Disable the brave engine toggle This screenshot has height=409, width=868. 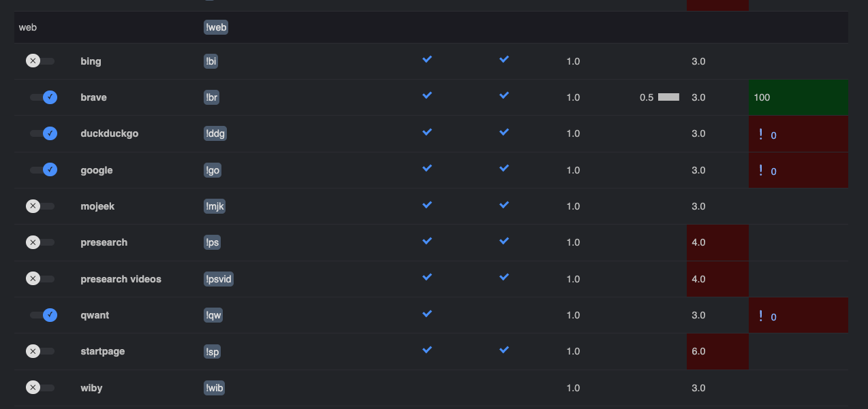pos(43,97)
